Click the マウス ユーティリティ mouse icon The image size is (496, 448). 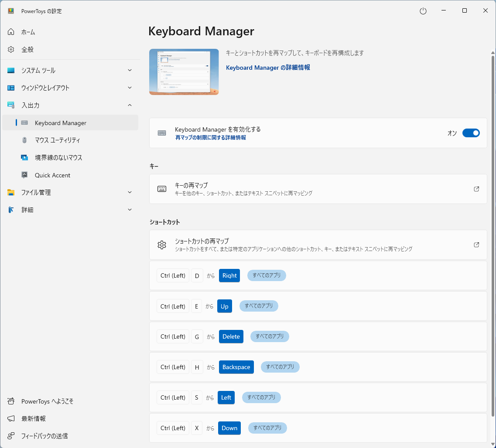point(24,140)
